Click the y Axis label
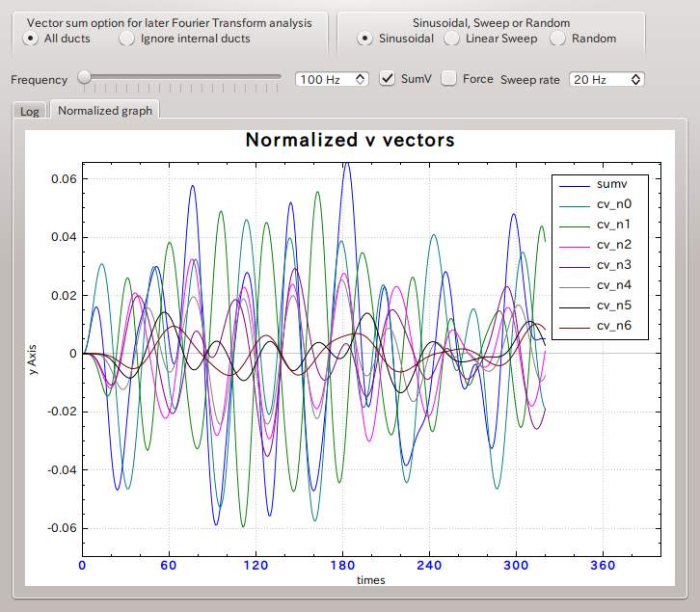 click(32, 359)
